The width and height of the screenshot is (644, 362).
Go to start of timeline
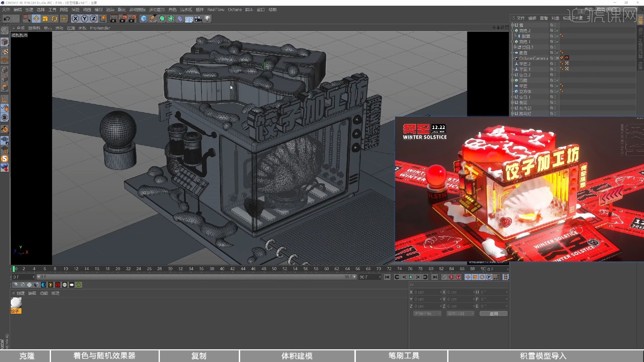[x=387, y=277]
